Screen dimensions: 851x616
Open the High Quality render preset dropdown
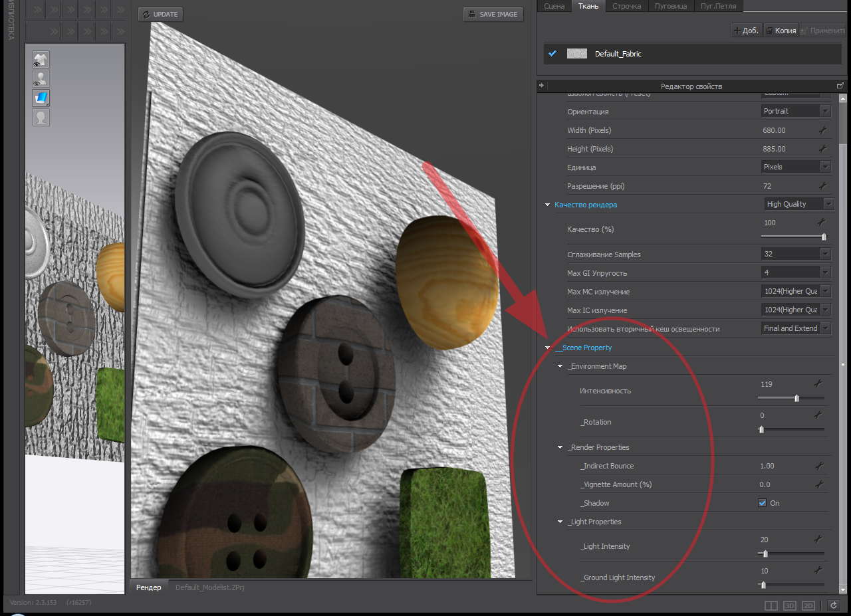798,204
